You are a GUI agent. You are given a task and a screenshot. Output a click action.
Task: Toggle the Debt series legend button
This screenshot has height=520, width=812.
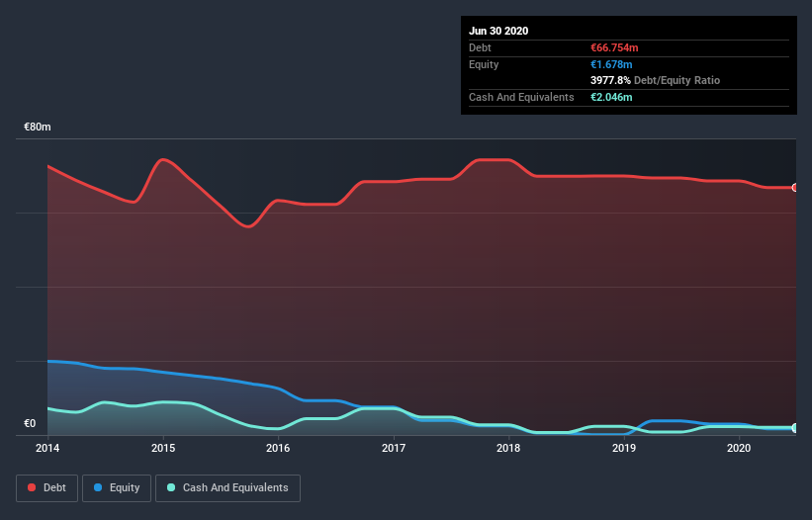pyautogui.click(x=46, y=488)
